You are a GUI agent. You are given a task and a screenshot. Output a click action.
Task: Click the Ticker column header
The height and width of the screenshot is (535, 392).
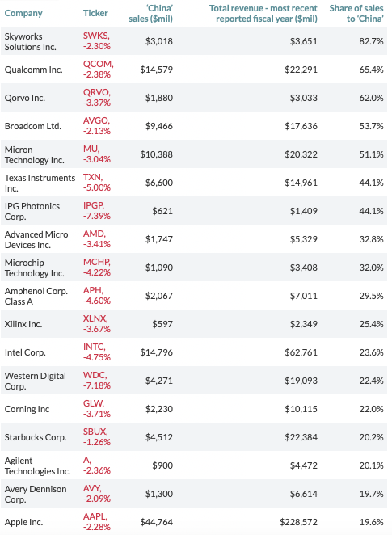(x=95, y=13)
